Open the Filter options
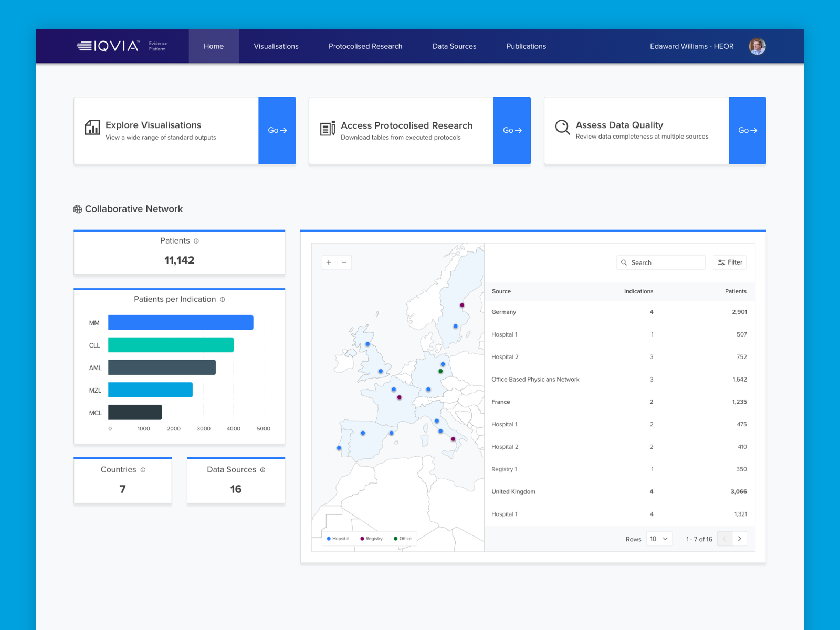The image size is (840, 630). coord(730,262)
